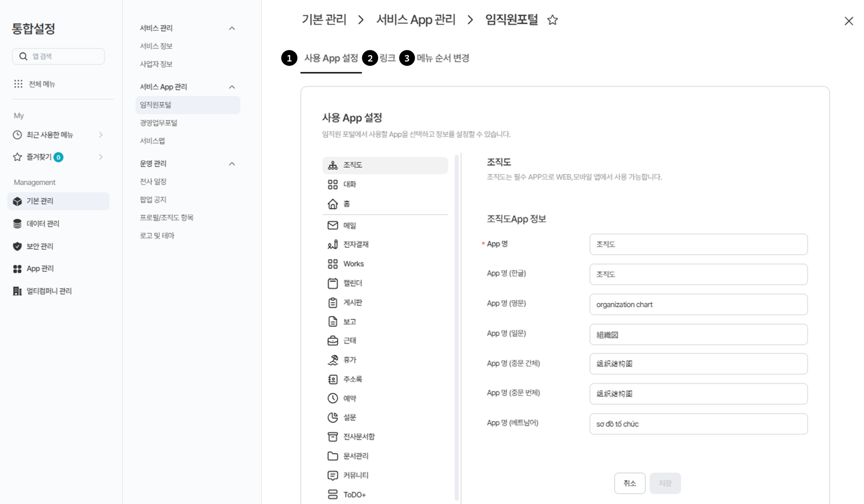This screenshot has height=504, width=864.
Task: Click the 보안 관리 shield icon
Action: (17, 246)
